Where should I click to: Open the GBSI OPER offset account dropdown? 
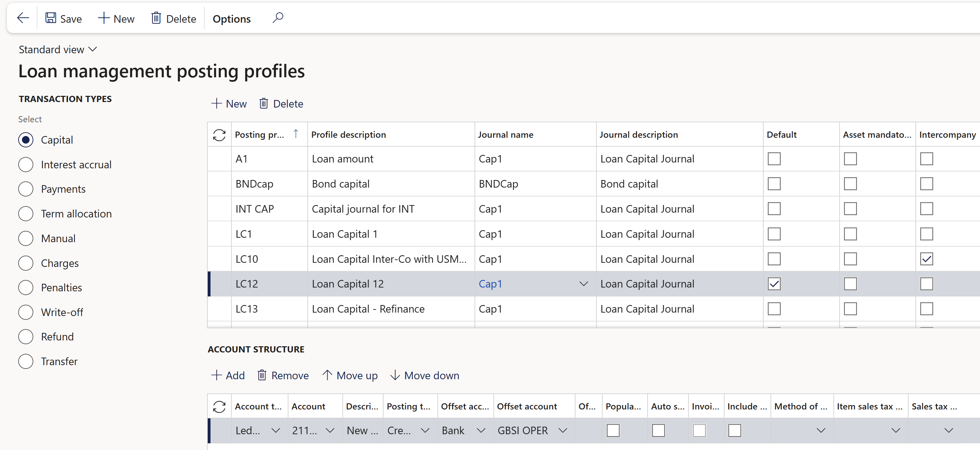[563, 430]
